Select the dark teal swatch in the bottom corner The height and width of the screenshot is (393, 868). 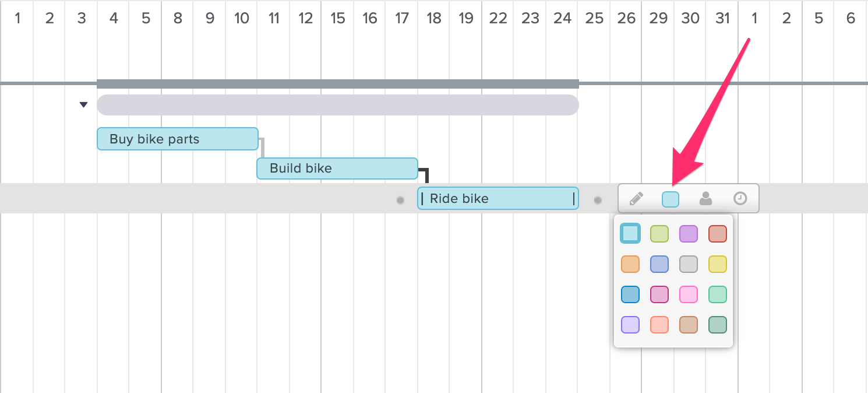tap(717, 325)
